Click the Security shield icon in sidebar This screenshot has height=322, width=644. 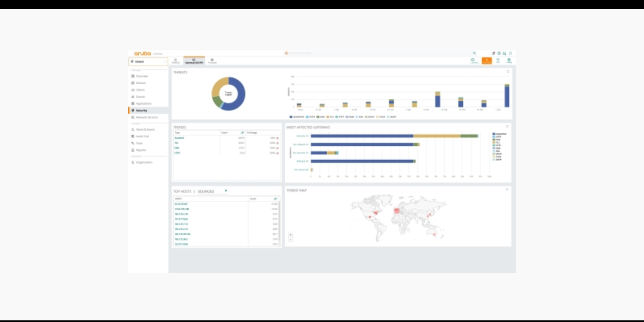[133, 111]
